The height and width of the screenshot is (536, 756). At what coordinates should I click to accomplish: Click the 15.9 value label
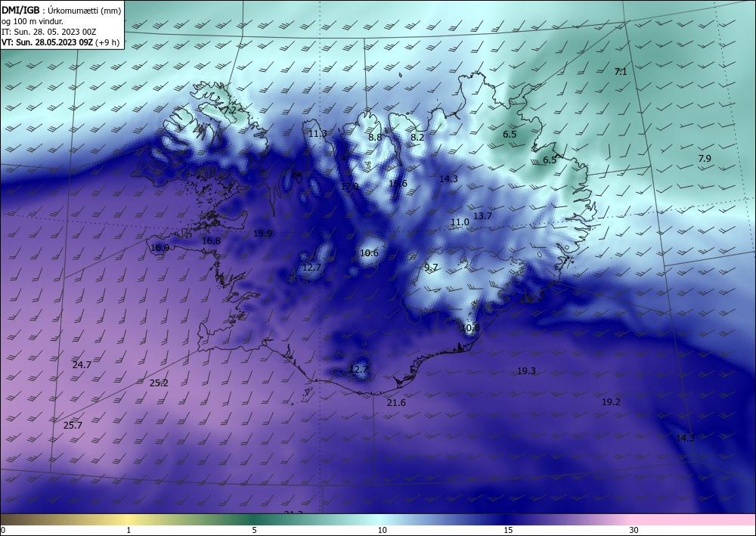point(263,234)
